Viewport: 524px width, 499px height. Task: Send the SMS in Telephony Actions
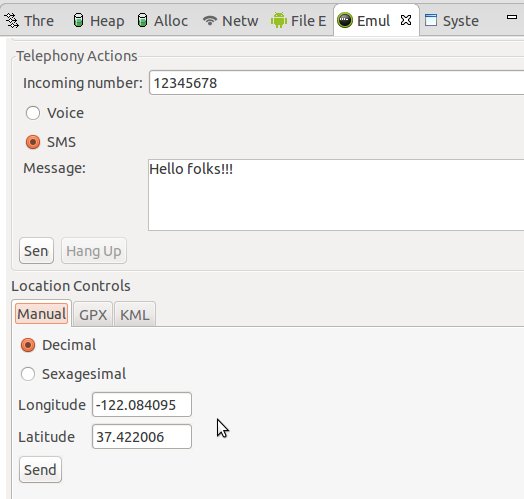36,251
